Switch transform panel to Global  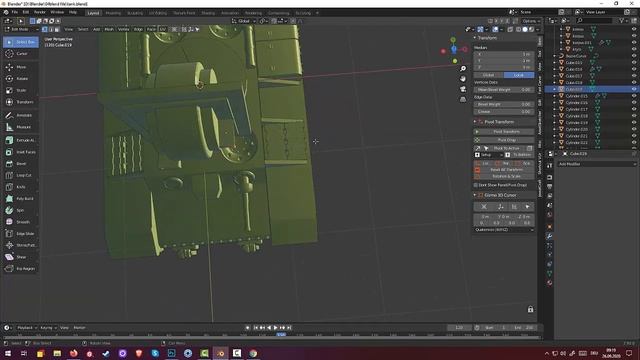point(489,75)
